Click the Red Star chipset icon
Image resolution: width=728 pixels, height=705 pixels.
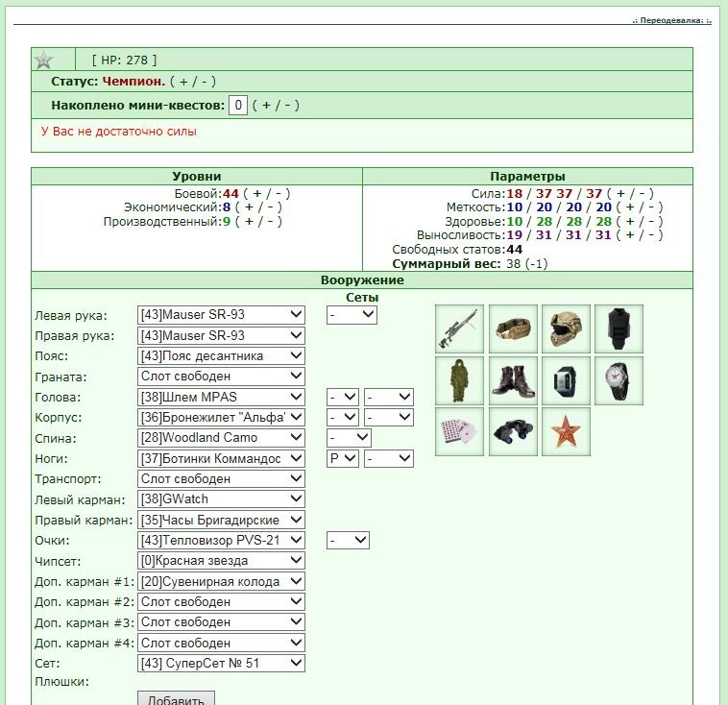(x=566, y=432)
